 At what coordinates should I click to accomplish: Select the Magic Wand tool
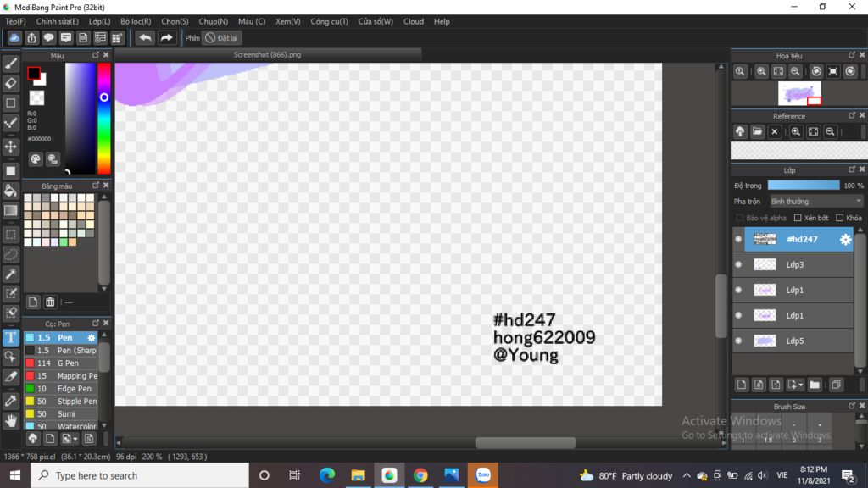coord(10,274)
